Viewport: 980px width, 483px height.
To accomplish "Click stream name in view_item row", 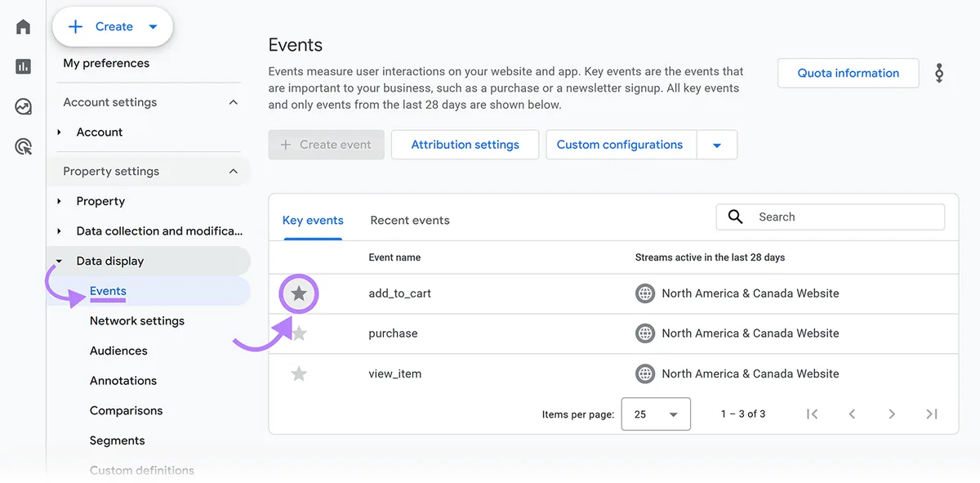I will click(x=751, y=373).
